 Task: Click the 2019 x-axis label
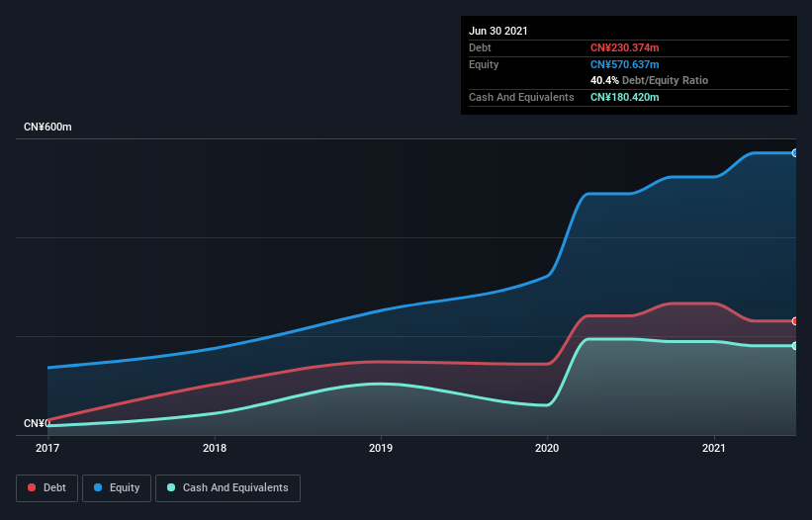[381, 448]
